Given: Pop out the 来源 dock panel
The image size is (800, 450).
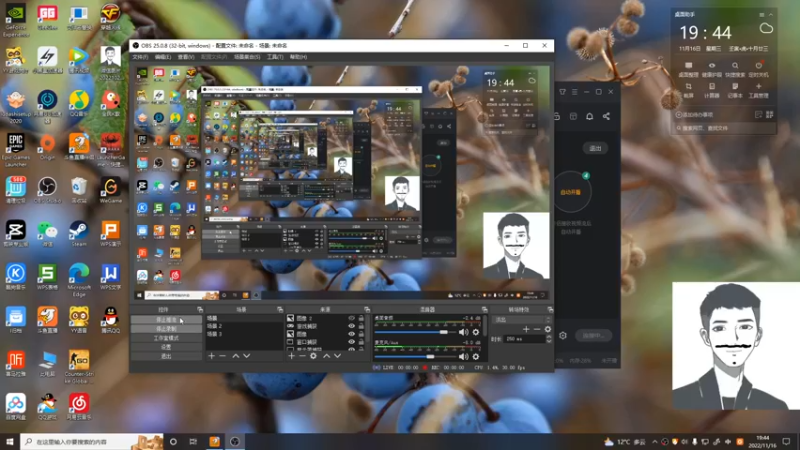Looking at the screenshot, I should 367,310.
